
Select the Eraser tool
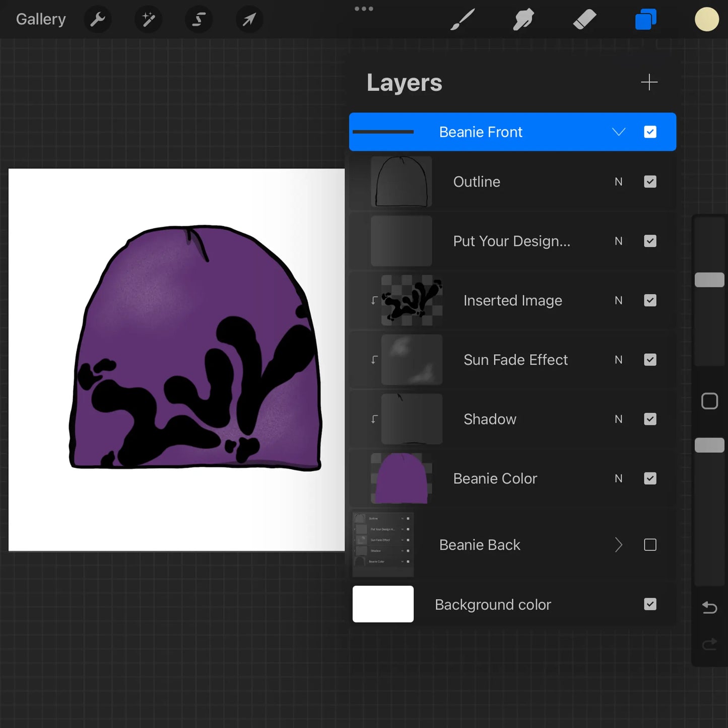tap(584, 19)
